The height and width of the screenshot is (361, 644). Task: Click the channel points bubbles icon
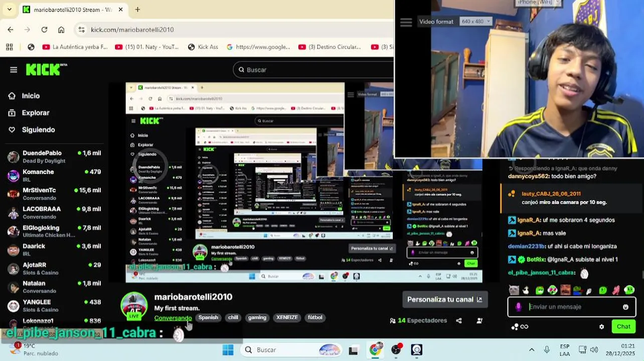point(515,327)
